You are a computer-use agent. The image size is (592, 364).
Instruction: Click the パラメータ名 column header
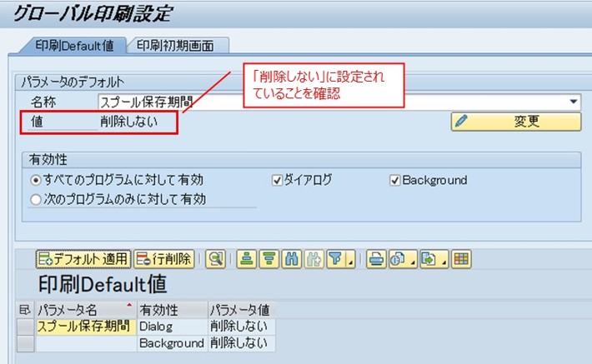[x=86, y=310]
